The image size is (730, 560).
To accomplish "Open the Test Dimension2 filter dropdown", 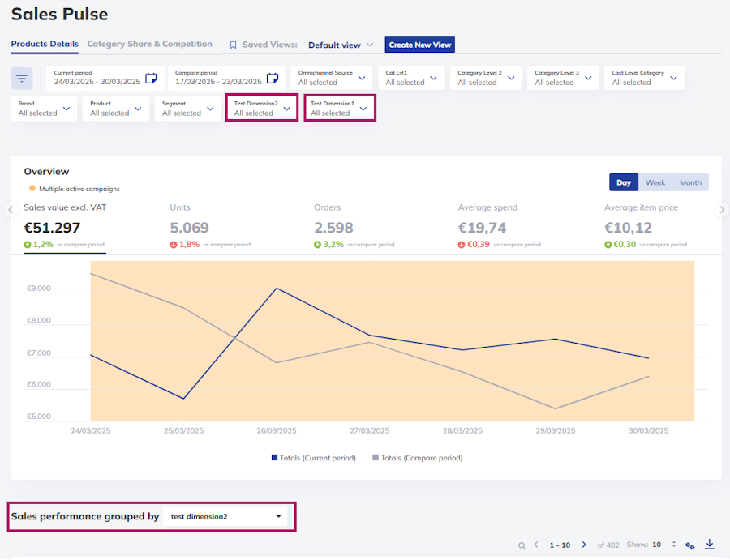I will (262, 109).
